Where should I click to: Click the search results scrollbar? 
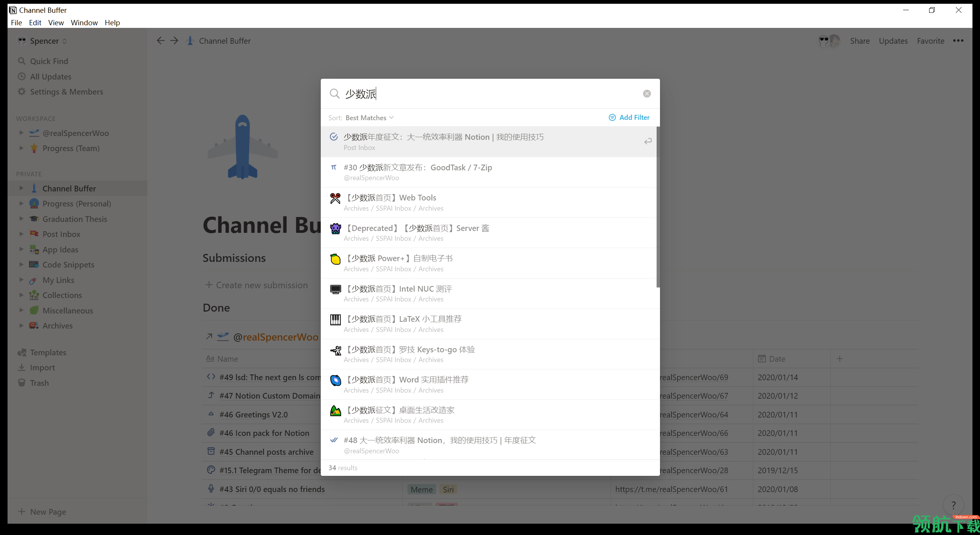tap(658, 207)
